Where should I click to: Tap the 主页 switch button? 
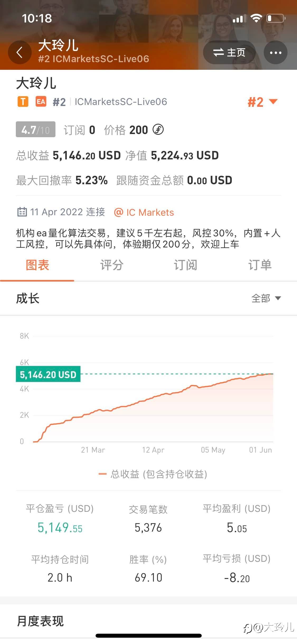[x=229, y=52]
